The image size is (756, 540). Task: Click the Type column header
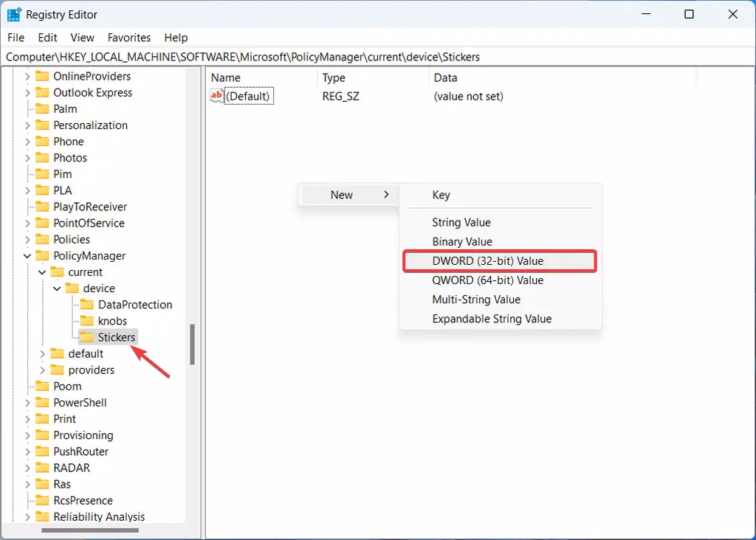click(373, 77)
